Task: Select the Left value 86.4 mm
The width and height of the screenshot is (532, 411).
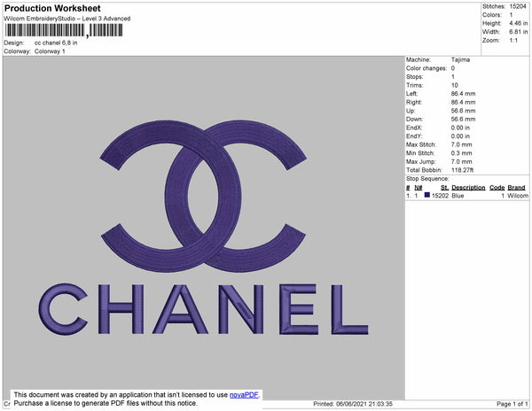Action: 463,94
